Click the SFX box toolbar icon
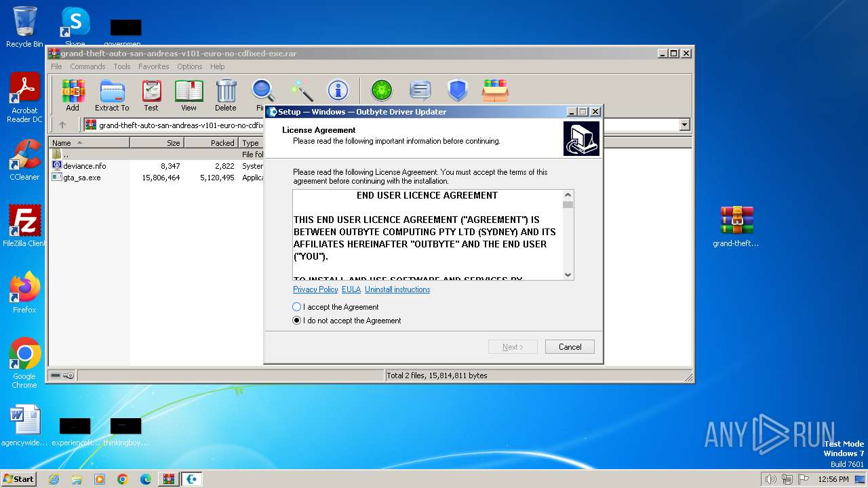Screen dimensions: 868x488 [495, 90]
